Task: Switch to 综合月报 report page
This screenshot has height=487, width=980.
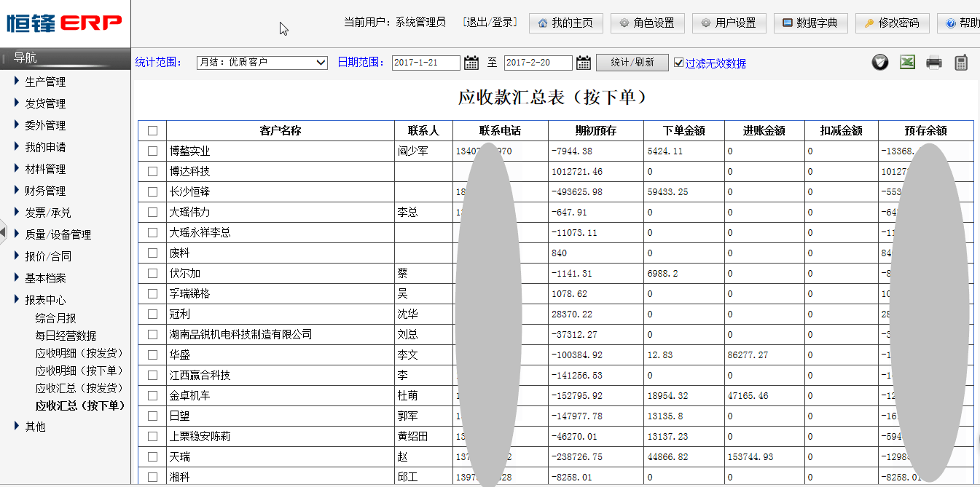Action: click(x=56, y=318)
